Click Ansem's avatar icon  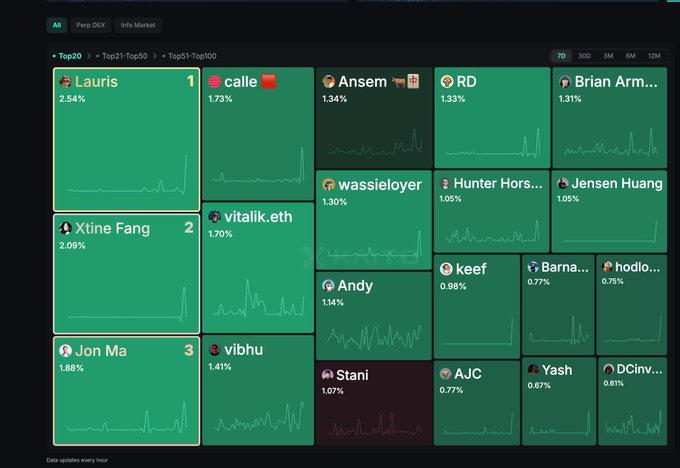tap(329, 82)
